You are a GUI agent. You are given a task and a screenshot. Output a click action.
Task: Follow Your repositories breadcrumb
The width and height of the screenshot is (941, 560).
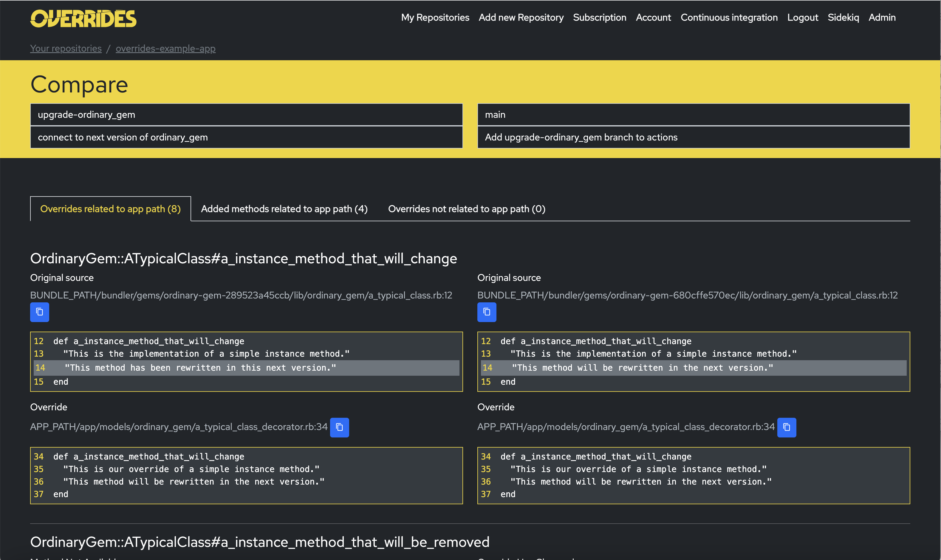66,48
